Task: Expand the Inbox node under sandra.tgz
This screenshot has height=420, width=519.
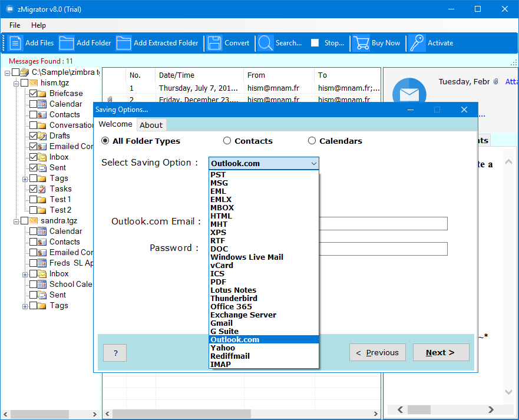Action: (x=25, y=275)
